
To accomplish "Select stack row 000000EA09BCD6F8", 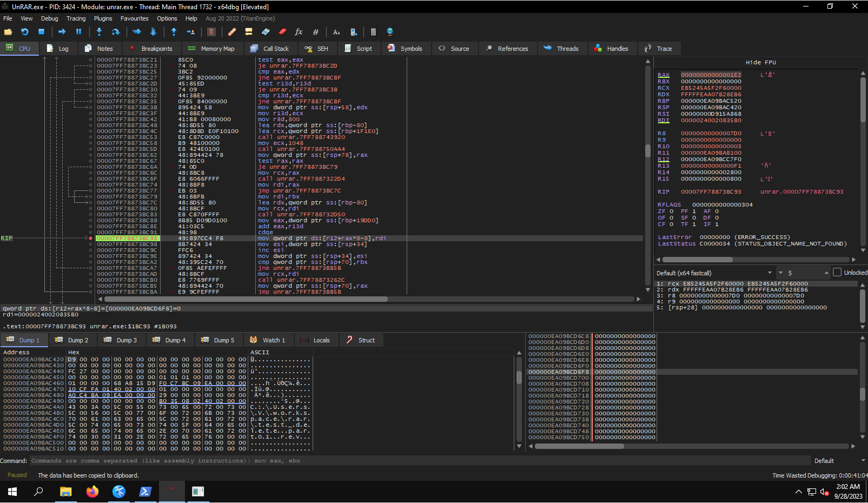I will [692, 372].
